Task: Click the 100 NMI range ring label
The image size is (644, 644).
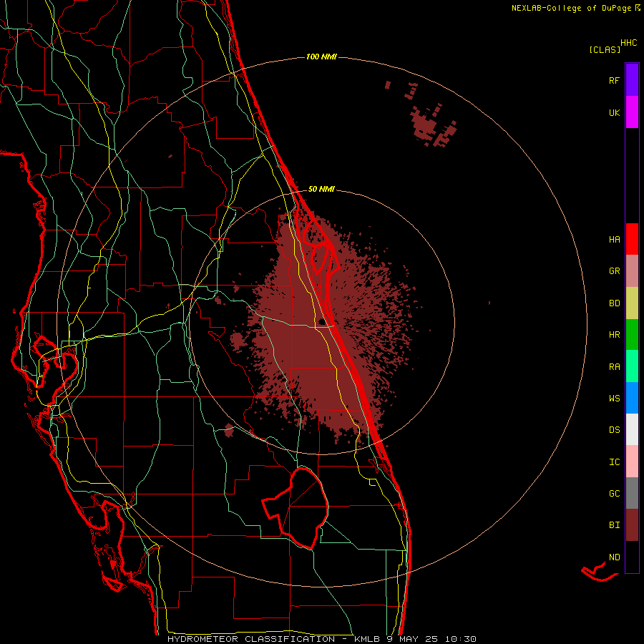Action: 321,57
